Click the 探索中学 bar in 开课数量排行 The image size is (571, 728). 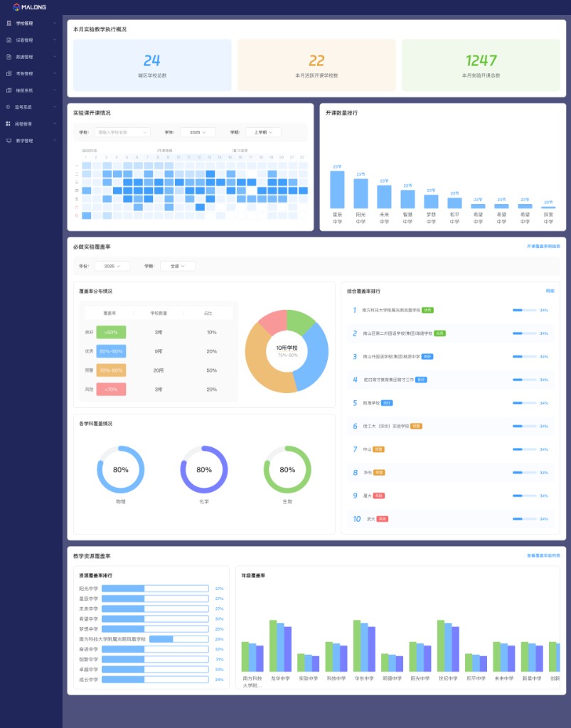(x=548, y=208)
